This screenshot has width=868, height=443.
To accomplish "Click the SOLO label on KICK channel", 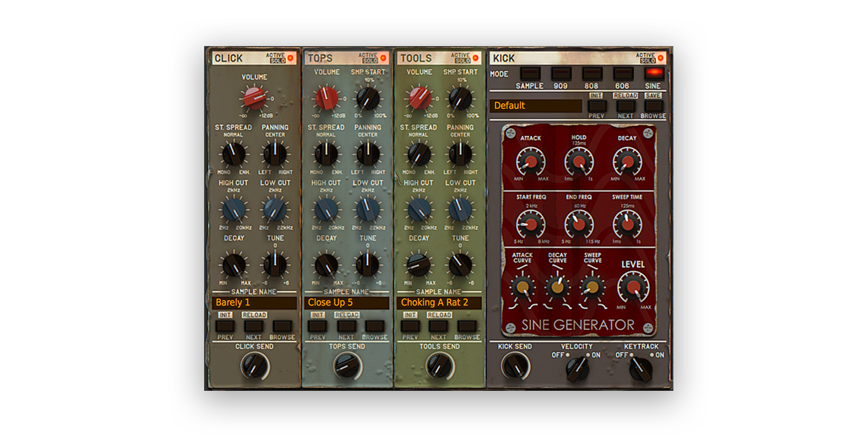I will coord(646,61).
